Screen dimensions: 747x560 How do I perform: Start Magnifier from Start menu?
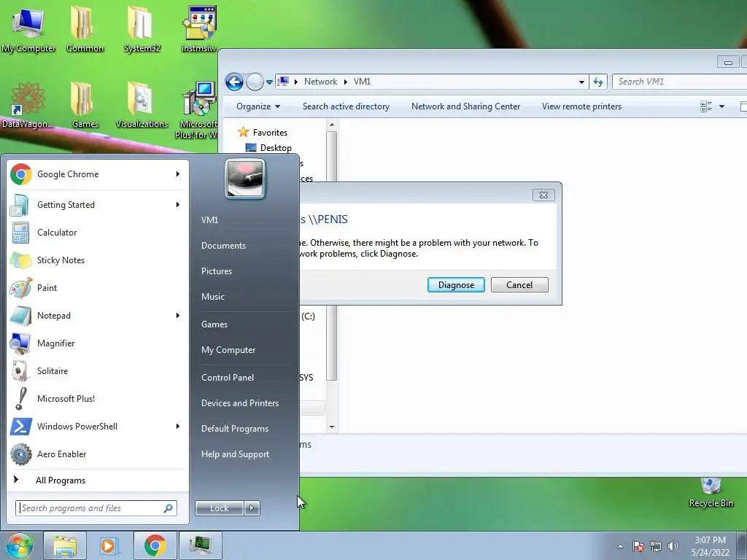click(x=97, y=343)
